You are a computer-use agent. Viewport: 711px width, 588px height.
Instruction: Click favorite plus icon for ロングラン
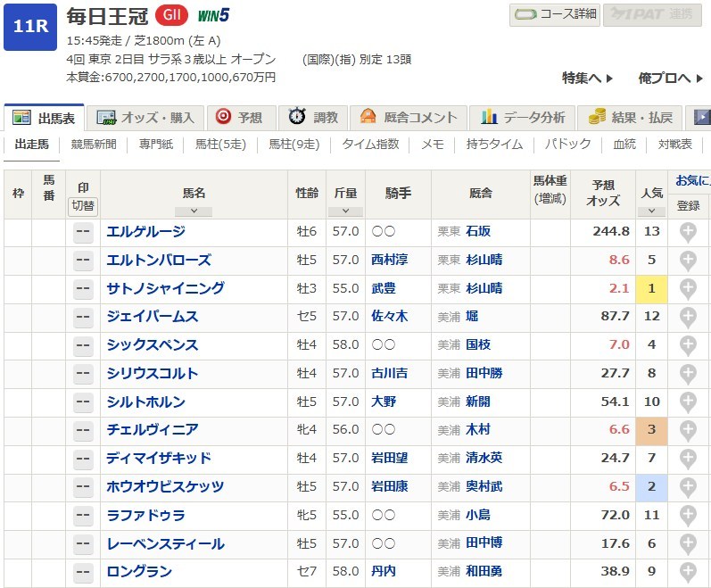(688, 572)
